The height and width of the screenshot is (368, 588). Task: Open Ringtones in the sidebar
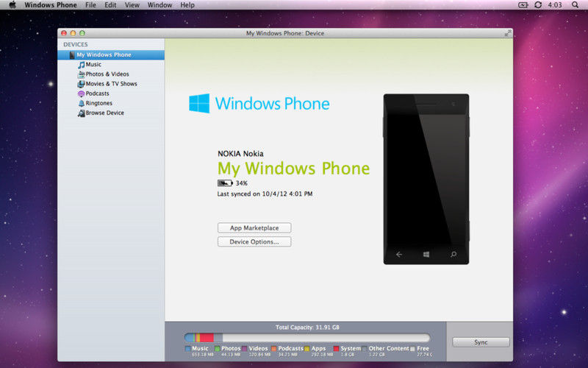point(99,103)
